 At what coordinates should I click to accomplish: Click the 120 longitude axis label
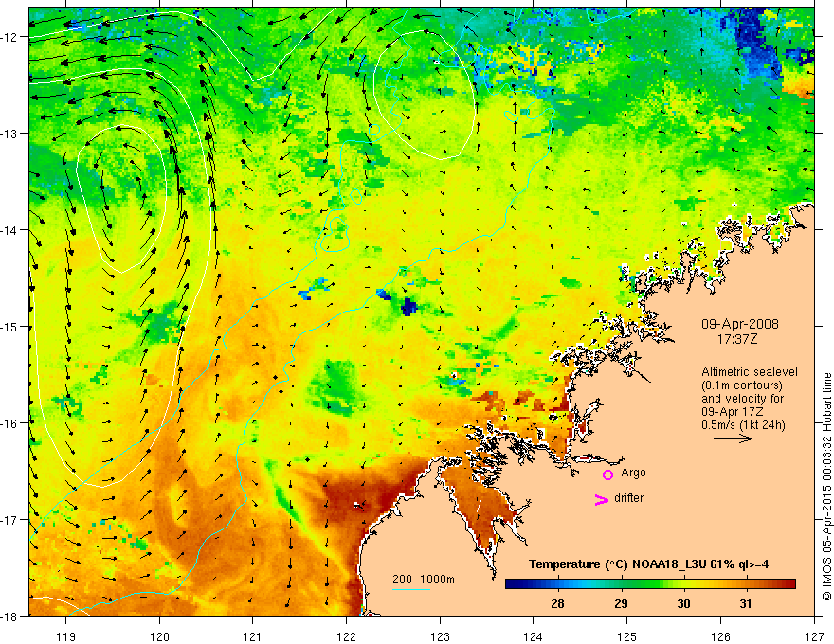click(159, 636)
